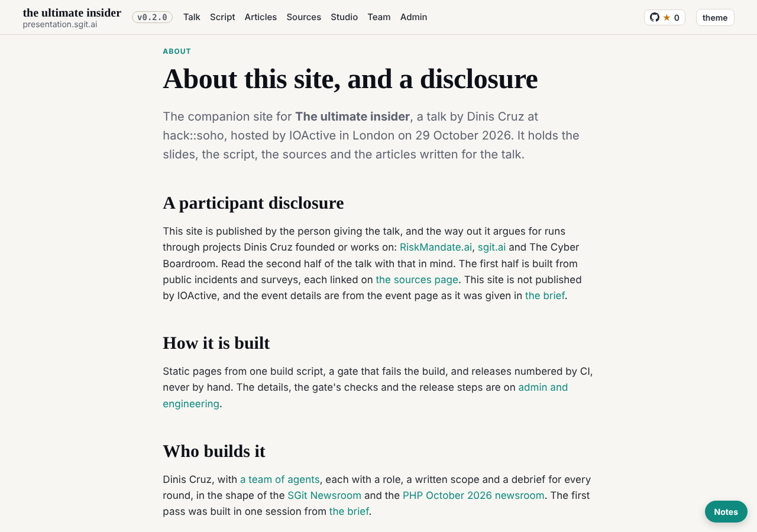Open 'the brief' link in disclosure section
This screenshot has width=757, height=532.
coord(545,296)
